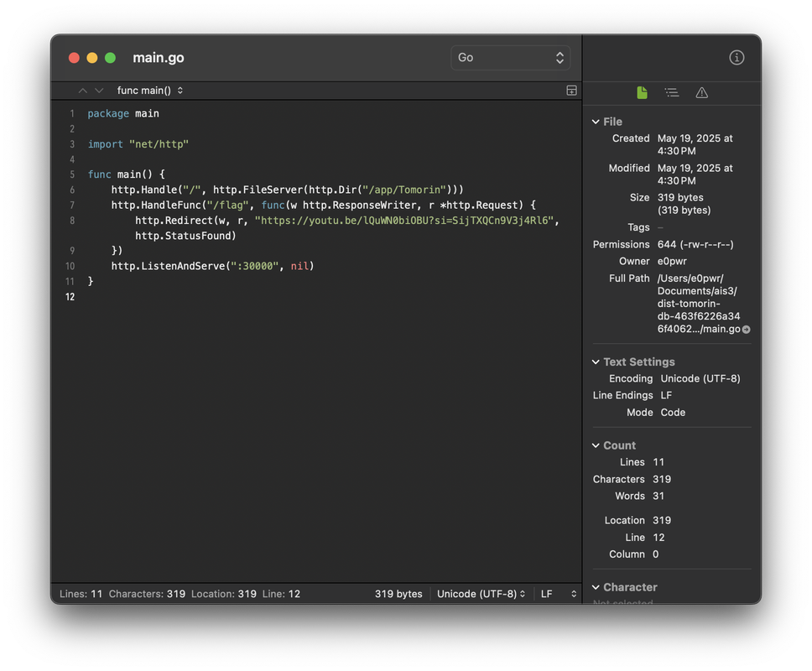
Task: Collapse the Text Settings section
Action: 596,362
